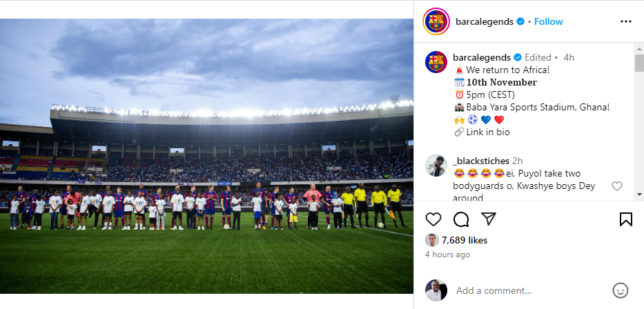Open the three-dot more options menu
Viewport: 644px width, 309px height.
tap(626, 21)
